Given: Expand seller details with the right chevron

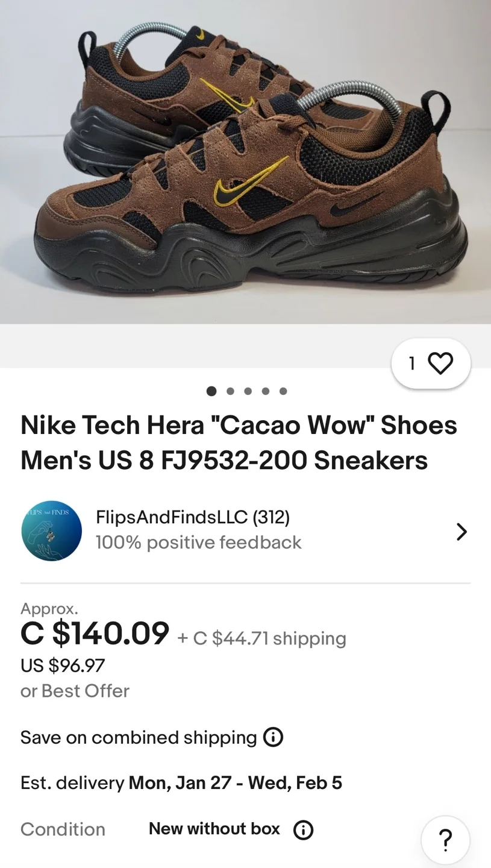Looking at the screenshot, I should 462,532.
